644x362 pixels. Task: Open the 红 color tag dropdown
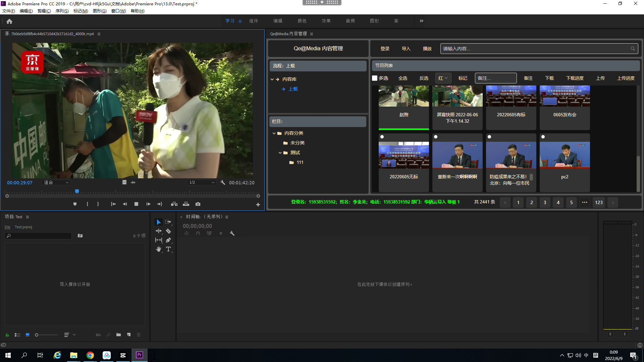443,78
